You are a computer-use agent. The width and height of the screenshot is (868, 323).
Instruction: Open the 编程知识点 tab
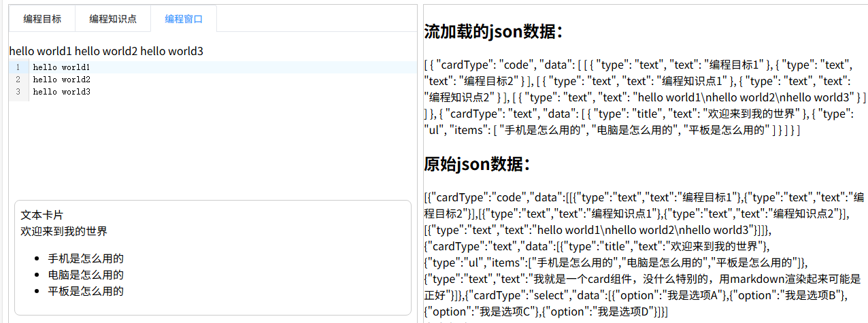click(113, 19)
